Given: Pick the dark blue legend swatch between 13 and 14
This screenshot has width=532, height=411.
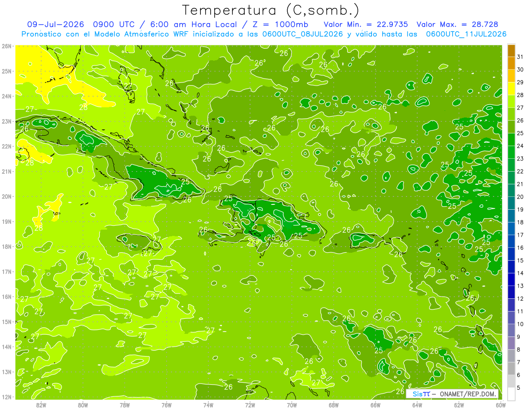Looking at the screenshot, I should [x=511, y=279].
